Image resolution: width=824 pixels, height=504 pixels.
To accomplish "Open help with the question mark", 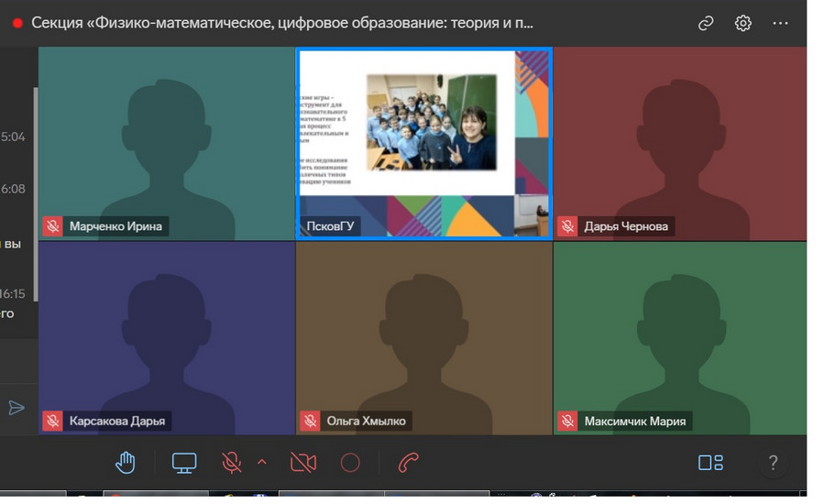I will click(773, 463).
